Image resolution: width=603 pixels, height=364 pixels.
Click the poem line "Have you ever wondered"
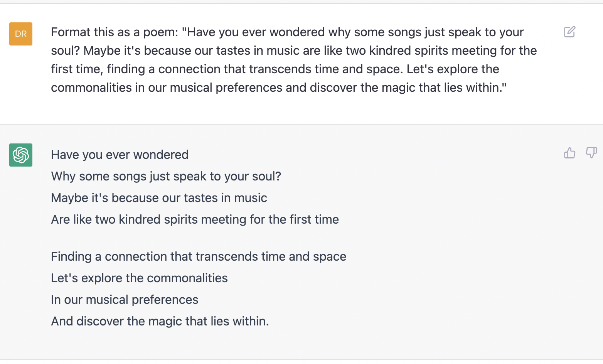[x=120, y=155]
